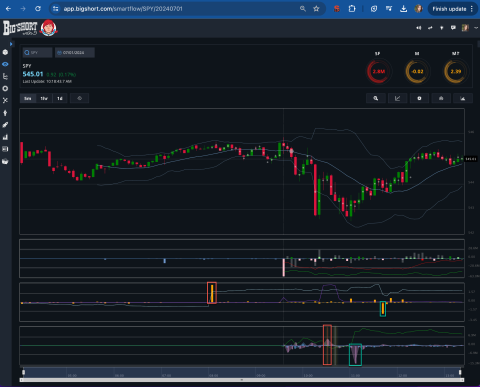Open the column bar chart sidebar icon
Screen dimensions: 480x387
coord(5,137)
